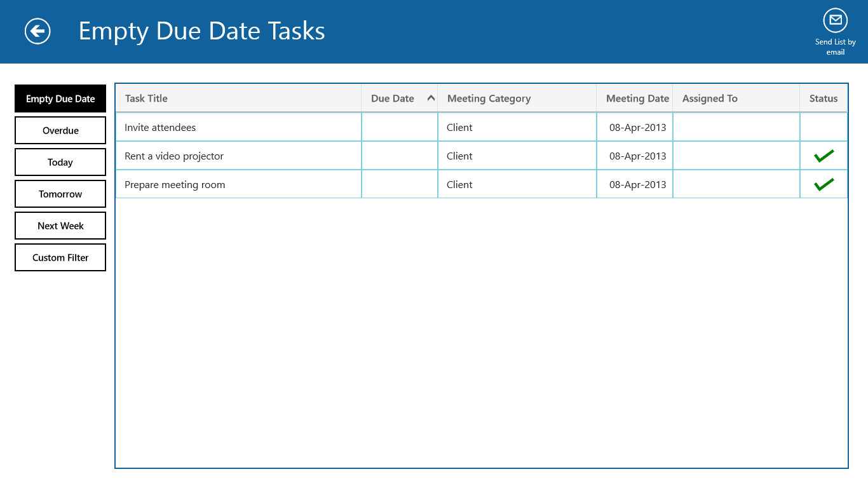Image resolution: width=868 pixels, height=488 pixels.
Task: Select the Today task filter
Action: pos(60,162)
